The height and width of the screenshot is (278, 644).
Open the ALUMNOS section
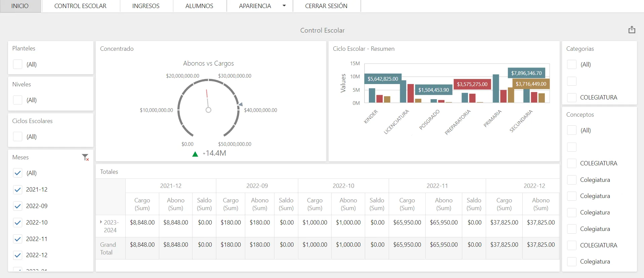point(199,6)
